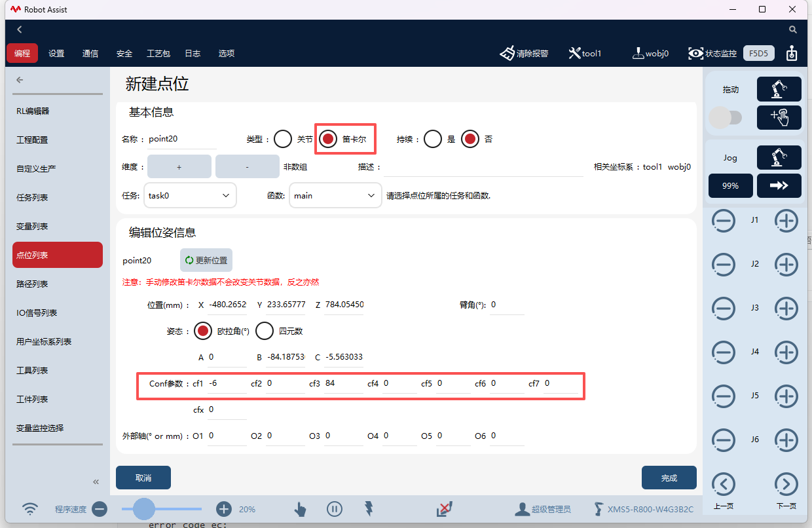Viewport: 812px width, 528px height.
Task: Click the search magnifier icon
Action: pyautogui.click(x=793, y=29)
